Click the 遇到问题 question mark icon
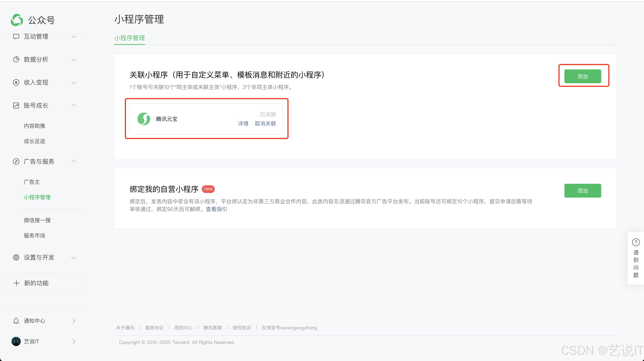 click(x=636, y=242)
